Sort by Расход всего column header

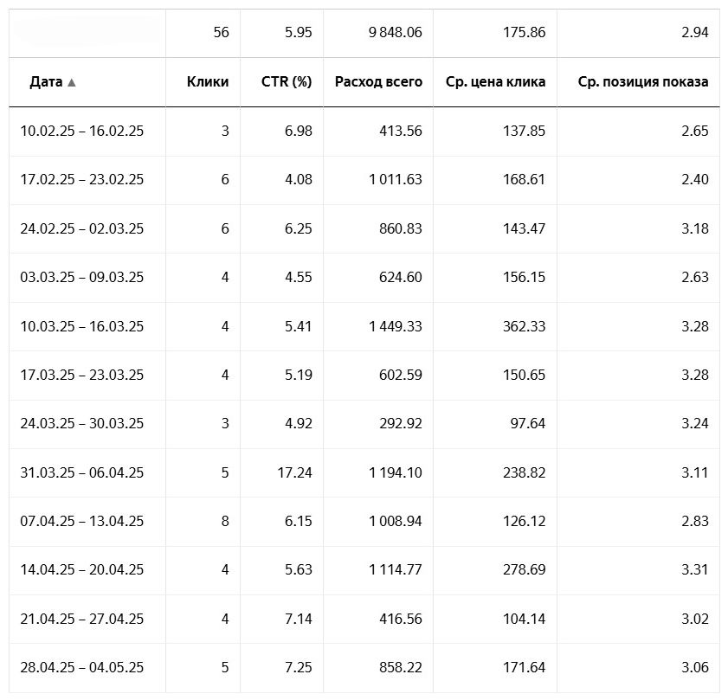point(378,82)
